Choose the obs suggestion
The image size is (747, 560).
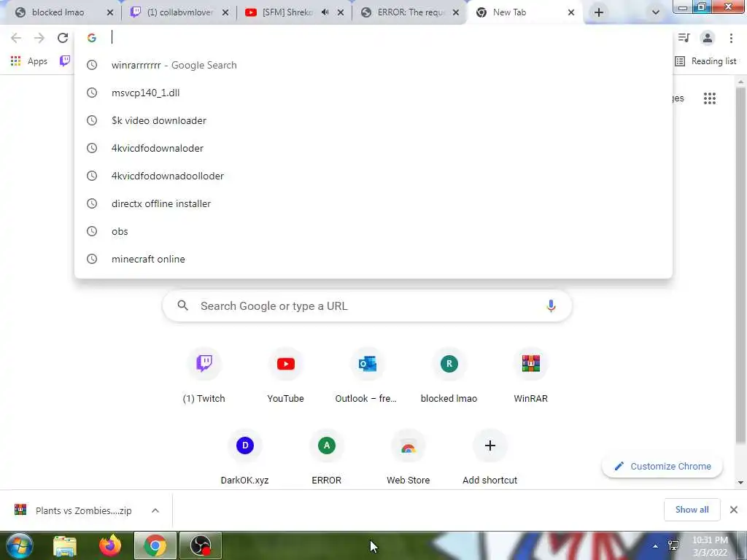click(x=373, y=231)
